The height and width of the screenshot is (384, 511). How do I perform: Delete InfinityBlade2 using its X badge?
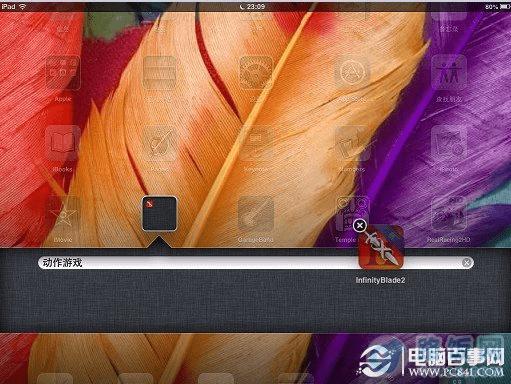click(x=360, y=226)
